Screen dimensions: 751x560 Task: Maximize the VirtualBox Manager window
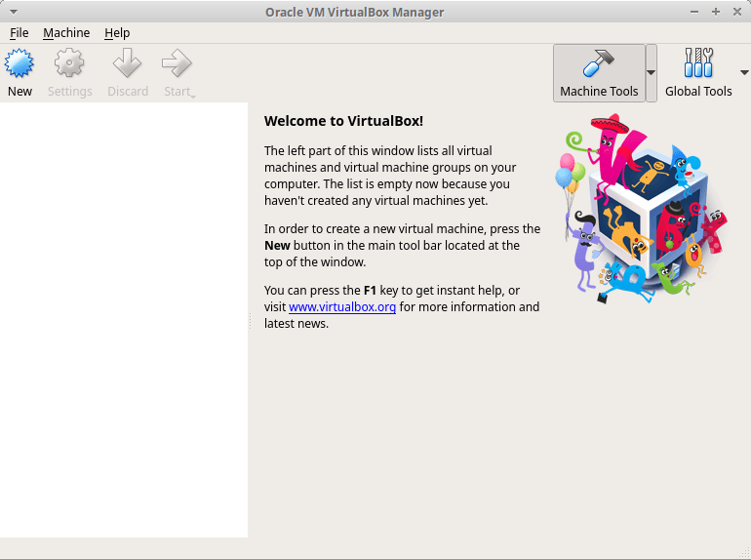716,12
